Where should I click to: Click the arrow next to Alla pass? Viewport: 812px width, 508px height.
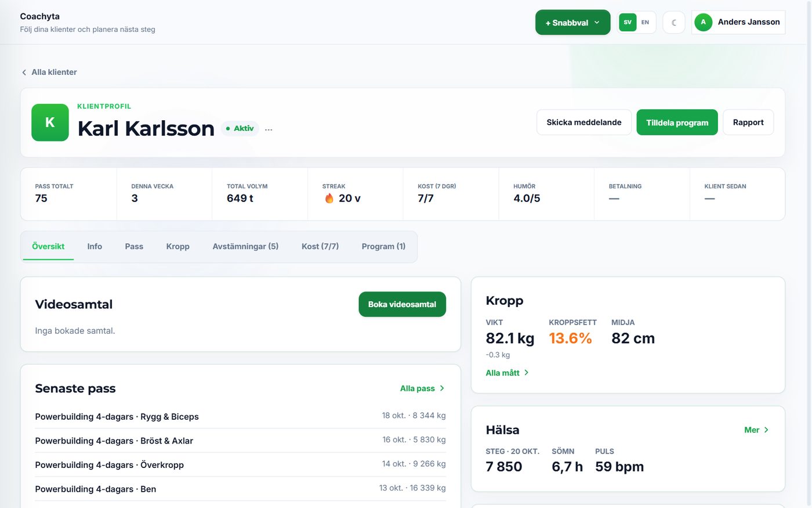coord(442,388)
